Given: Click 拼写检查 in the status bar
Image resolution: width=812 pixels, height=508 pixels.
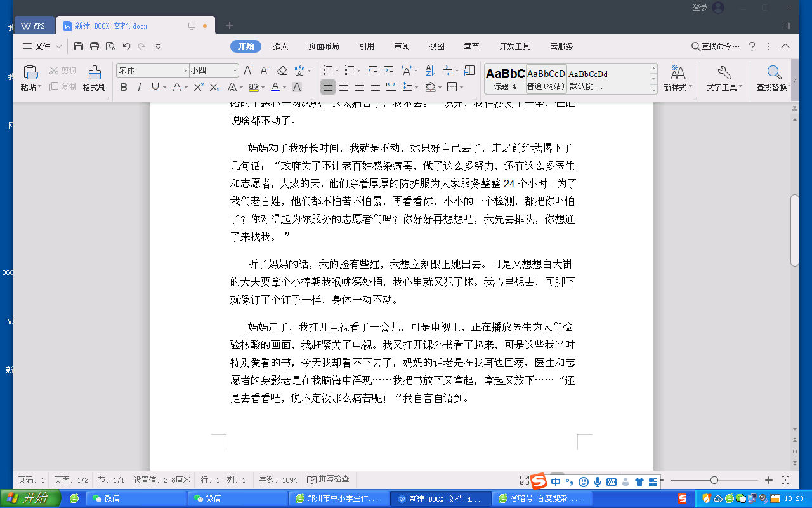Looking at the screenshot, I should coord(328,479).
